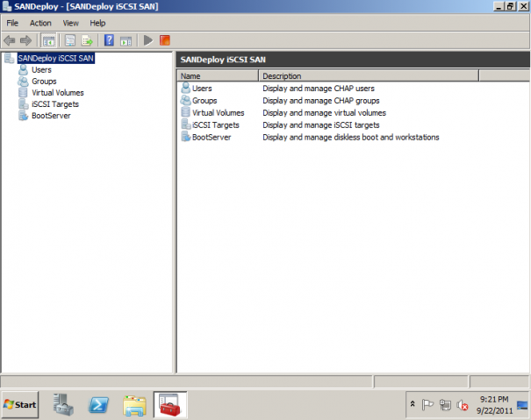Click the SANDeploy toolbox taskbar button

[x=170, y=405]
